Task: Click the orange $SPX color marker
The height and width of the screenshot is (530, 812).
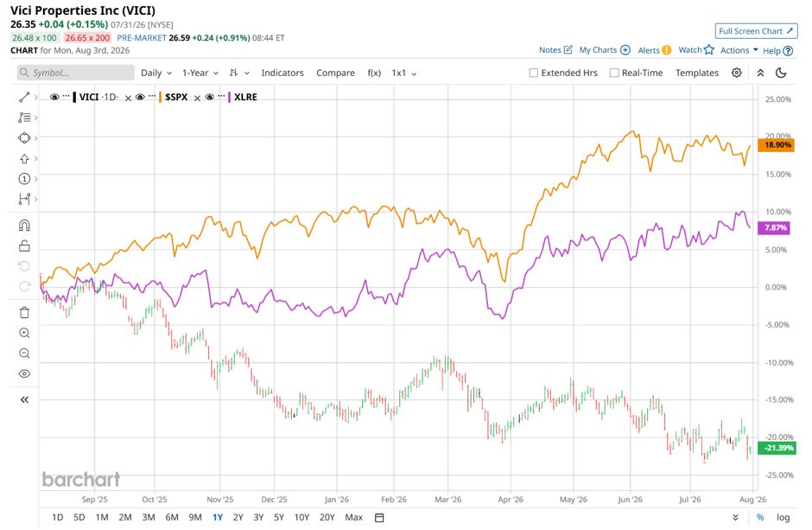Action: click(161, 97)
